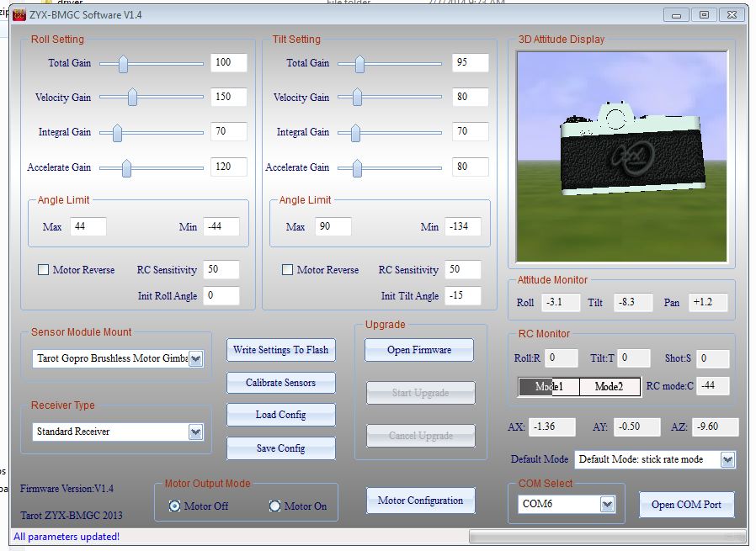
Task: Click the Tilt Angle Limit Min field
Action: 463,226
